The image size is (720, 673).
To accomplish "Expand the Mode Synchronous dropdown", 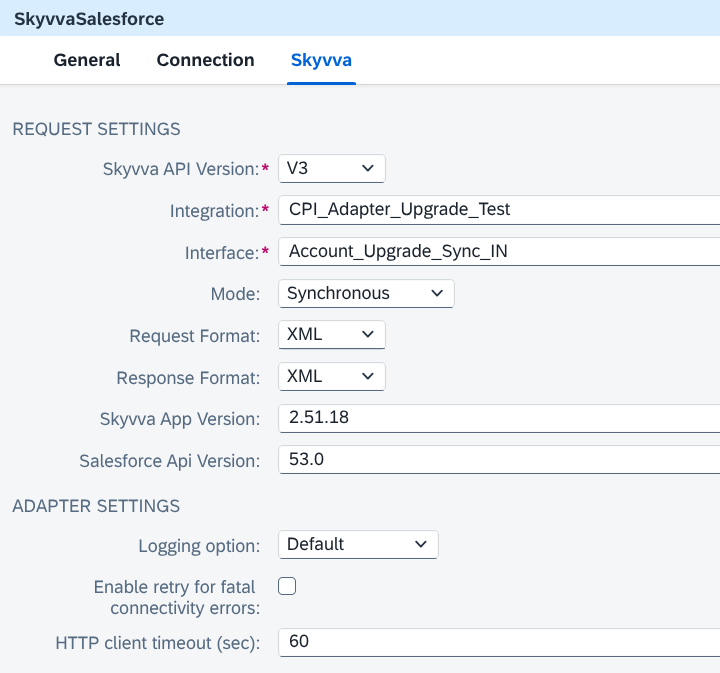I will coord(366,293).
